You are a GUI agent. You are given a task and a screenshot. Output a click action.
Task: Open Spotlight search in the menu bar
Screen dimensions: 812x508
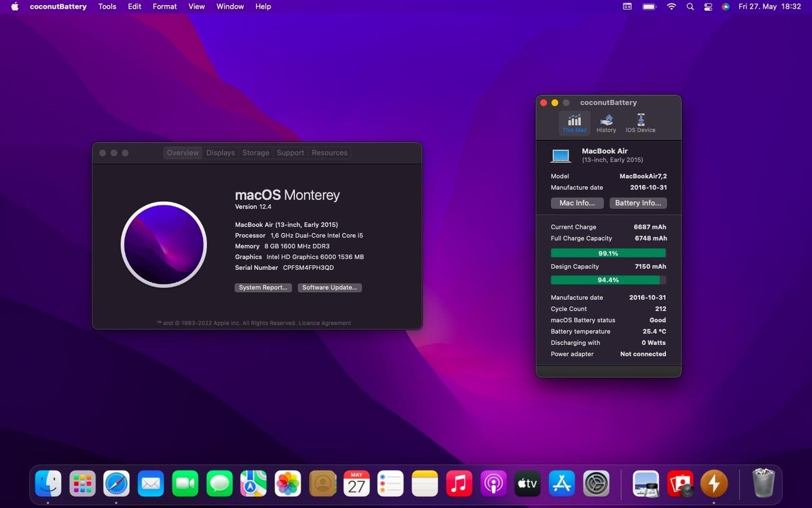(690, 6)
